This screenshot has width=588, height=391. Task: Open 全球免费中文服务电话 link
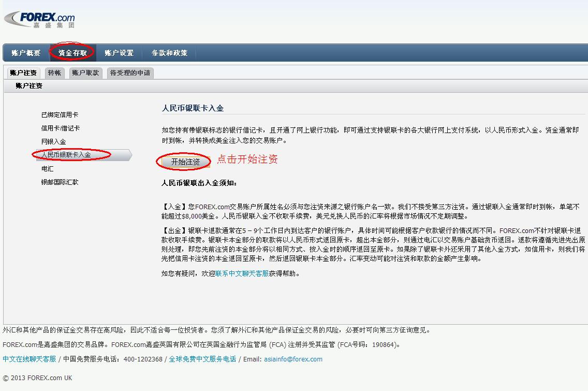click(202, 359)
